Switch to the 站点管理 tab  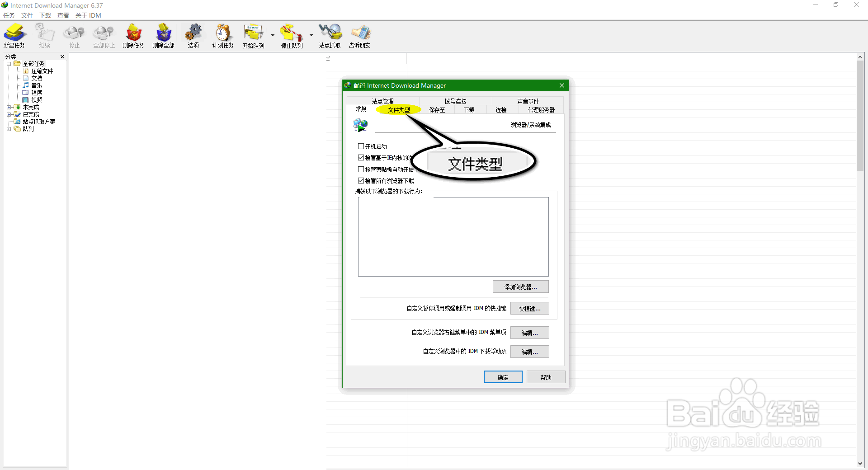tap(383, 101)
